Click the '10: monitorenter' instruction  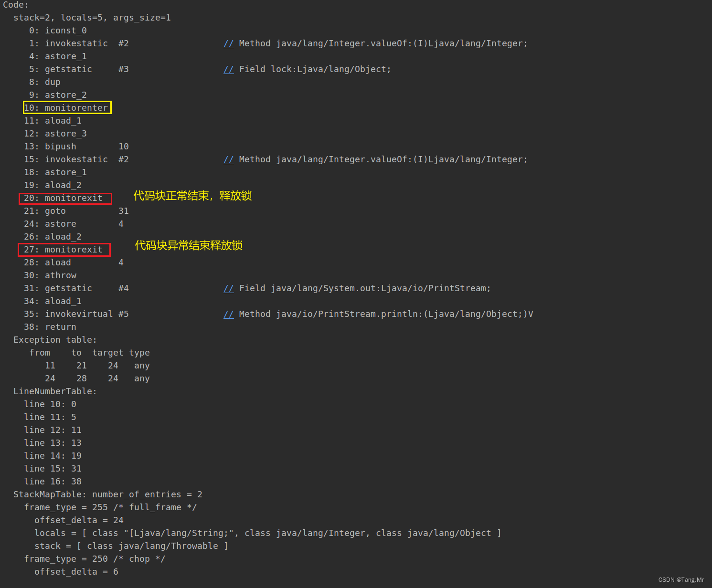67,108
